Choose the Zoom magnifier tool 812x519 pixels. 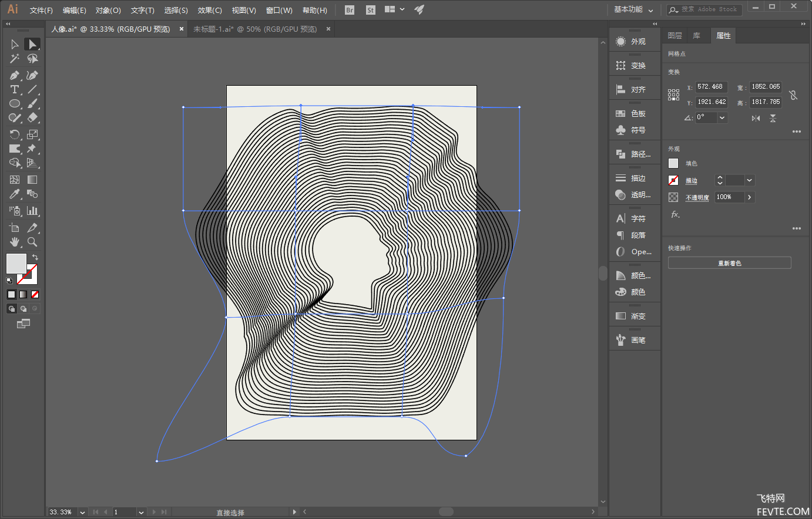(x=32, y=242)
